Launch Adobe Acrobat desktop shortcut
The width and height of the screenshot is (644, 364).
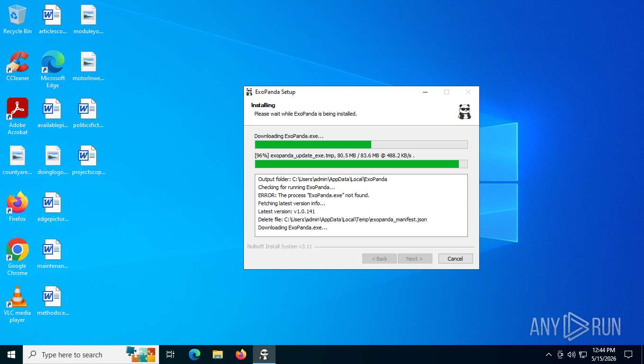[18, 117]
